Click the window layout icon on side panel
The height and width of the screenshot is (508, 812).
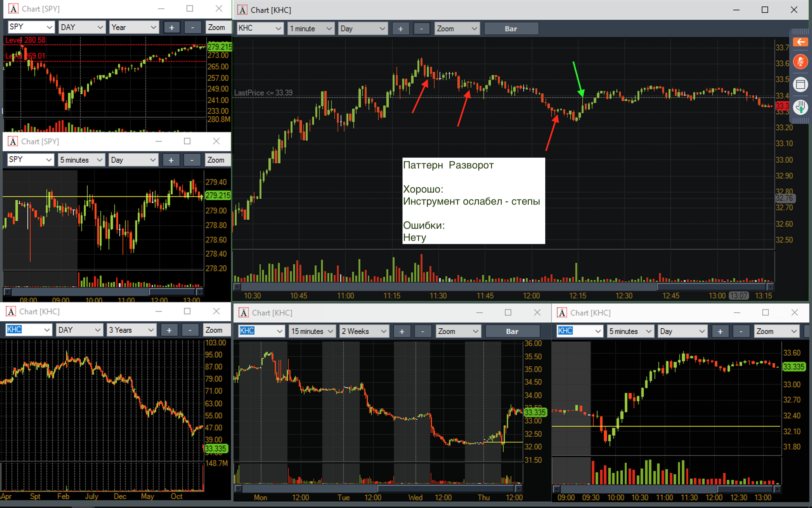click(801, 84)
